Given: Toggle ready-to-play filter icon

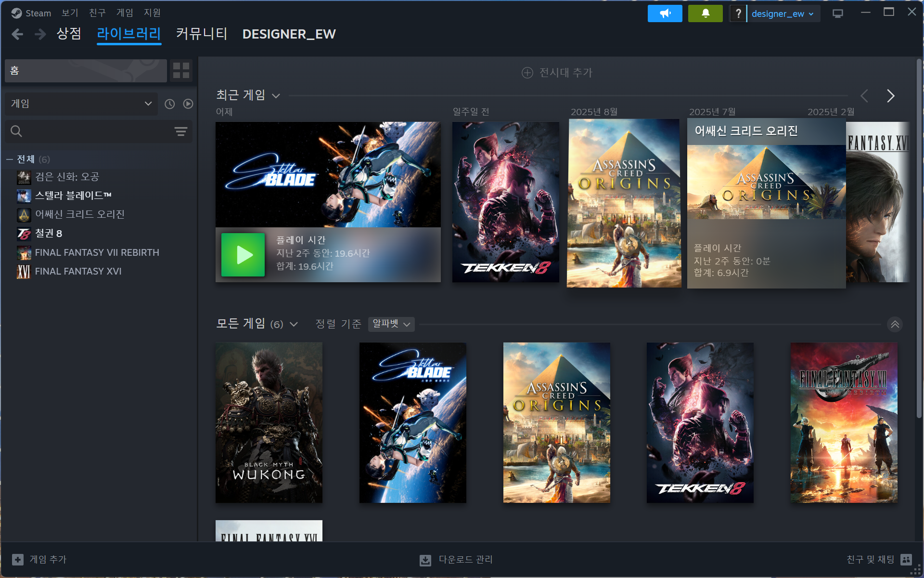Looking at the screenshot, I should (x=188, y=104).
